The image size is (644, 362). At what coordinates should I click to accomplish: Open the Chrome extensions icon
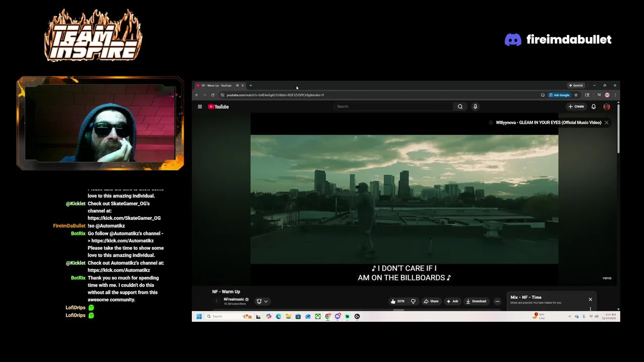(x=587, y=95)
